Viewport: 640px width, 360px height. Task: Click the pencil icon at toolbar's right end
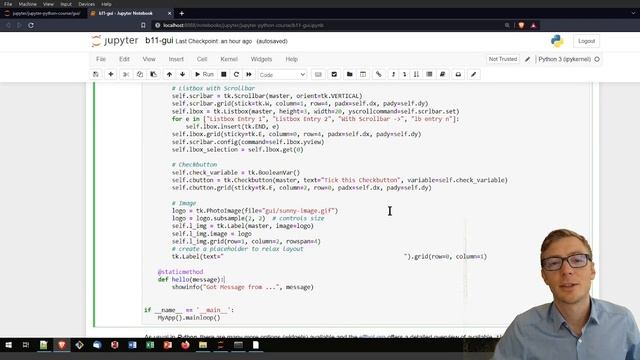(x=473, y=74)
